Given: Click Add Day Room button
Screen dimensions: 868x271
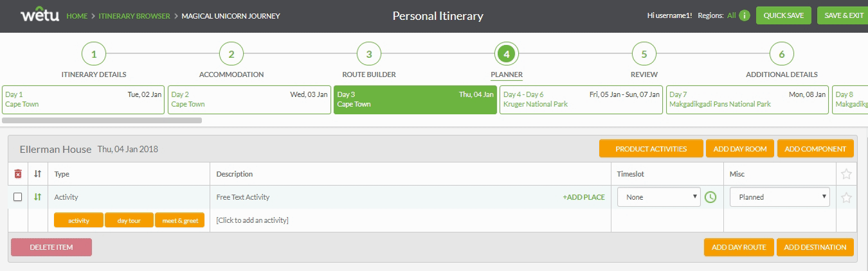Looking at the screenshot, I should coord(740,149).
